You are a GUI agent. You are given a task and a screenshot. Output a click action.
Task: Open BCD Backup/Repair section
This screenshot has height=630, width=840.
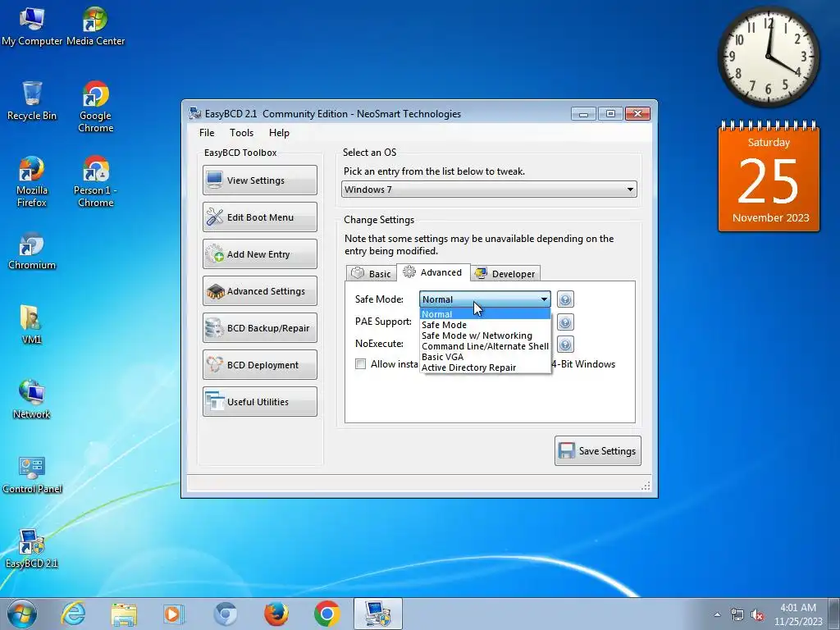point(260,328)
